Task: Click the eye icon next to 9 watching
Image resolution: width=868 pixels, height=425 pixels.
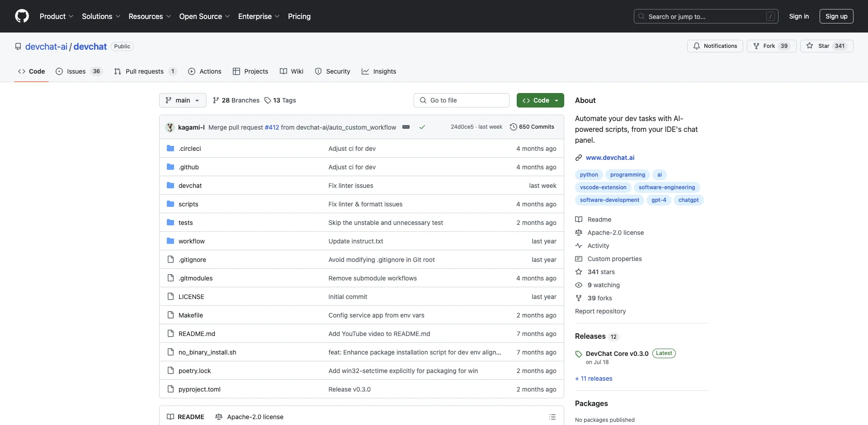Action: coord(579,285)
